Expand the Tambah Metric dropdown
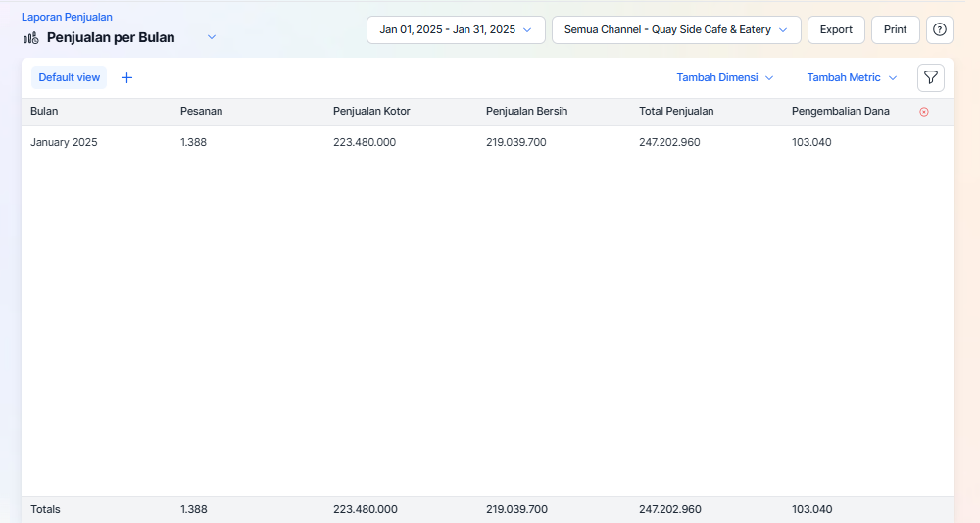 (852, 77)
